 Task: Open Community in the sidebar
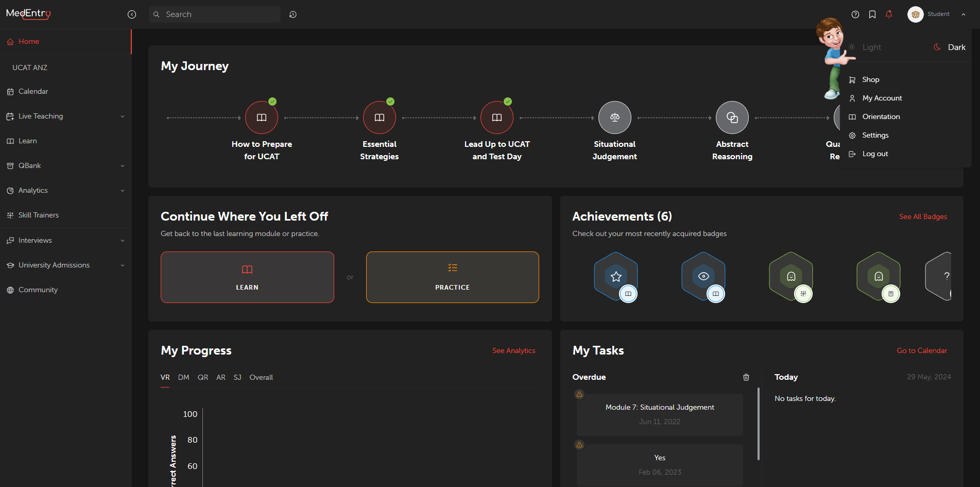65,290
